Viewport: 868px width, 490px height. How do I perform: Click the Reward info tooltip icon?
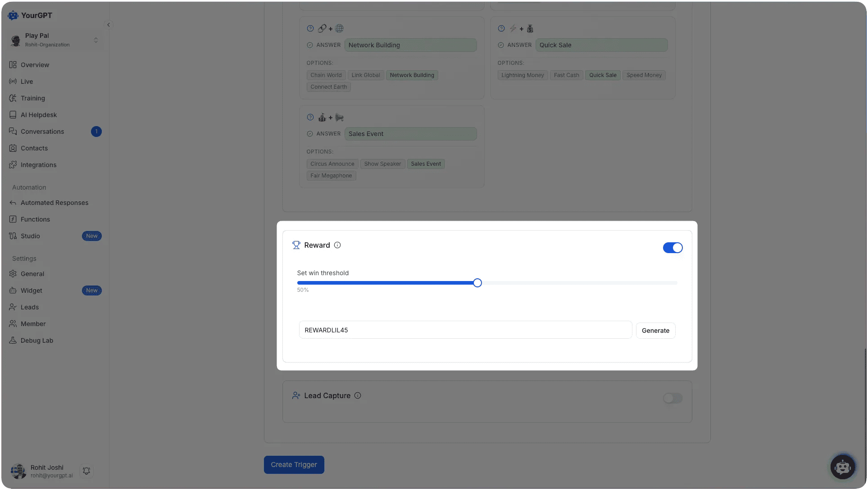337,245
